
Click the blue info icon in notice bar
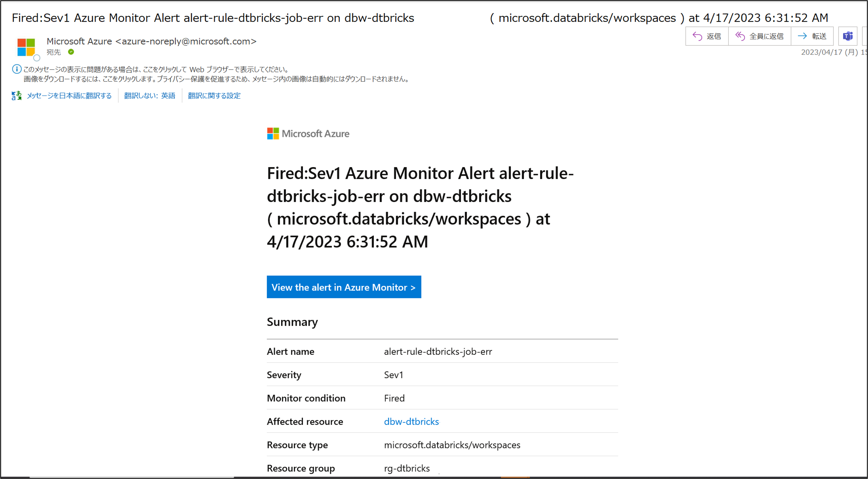coord(17,69)
